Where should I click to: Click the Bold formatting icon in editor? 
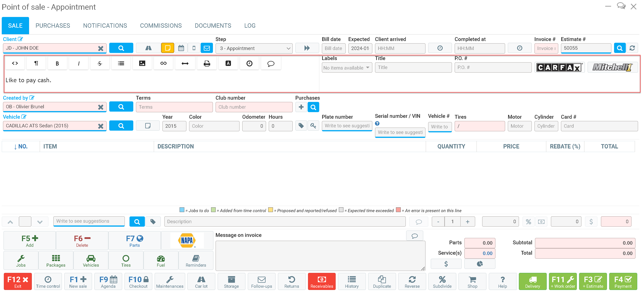57,63
